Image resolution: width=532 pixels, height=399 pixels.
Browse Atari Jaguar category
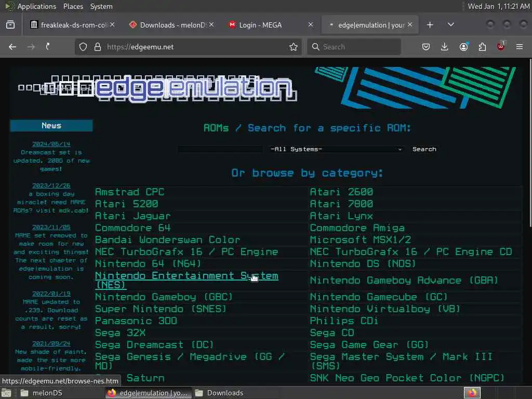point(132,216)
